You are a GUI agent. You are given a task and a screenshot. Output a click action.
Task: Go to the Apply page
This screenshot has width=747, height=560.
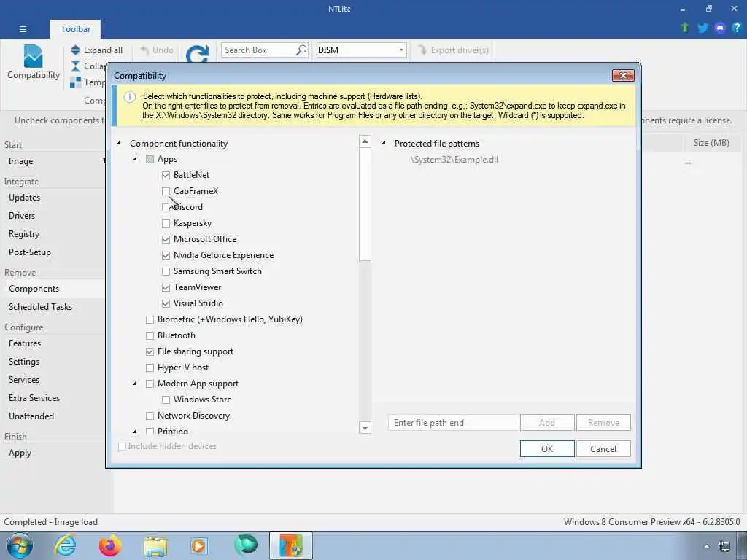pyautogui.click(x=20, y=452)
